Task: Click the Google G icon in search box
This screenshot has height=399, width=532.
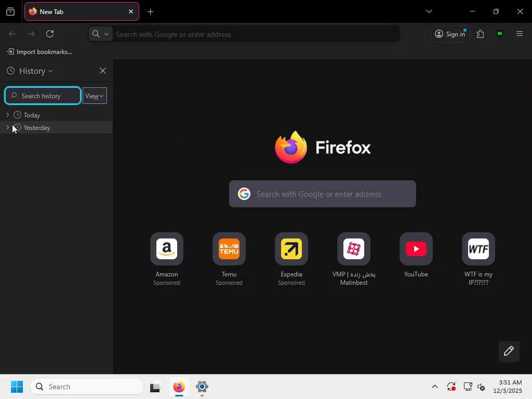Action: pos(244,194)
